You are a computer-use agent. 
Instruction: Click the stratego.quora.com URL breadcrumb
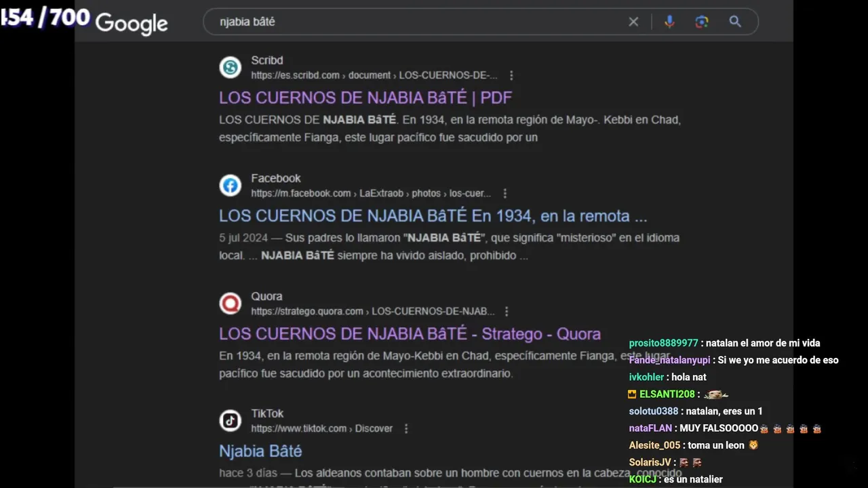point(373,311)
